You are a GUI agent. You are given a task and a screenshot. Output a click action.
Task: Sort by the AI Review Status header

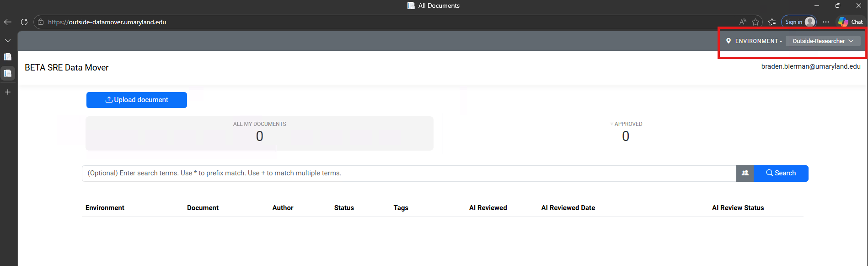point(738,208)
